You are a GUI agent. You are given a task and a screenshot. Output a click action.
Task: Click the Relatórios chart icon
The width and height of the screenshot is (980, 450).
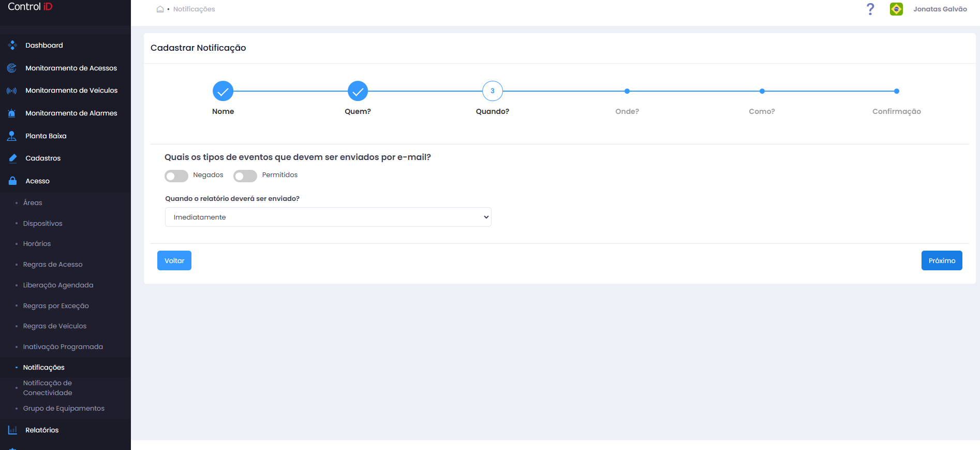pyautogui.click(x=12, y=430)
